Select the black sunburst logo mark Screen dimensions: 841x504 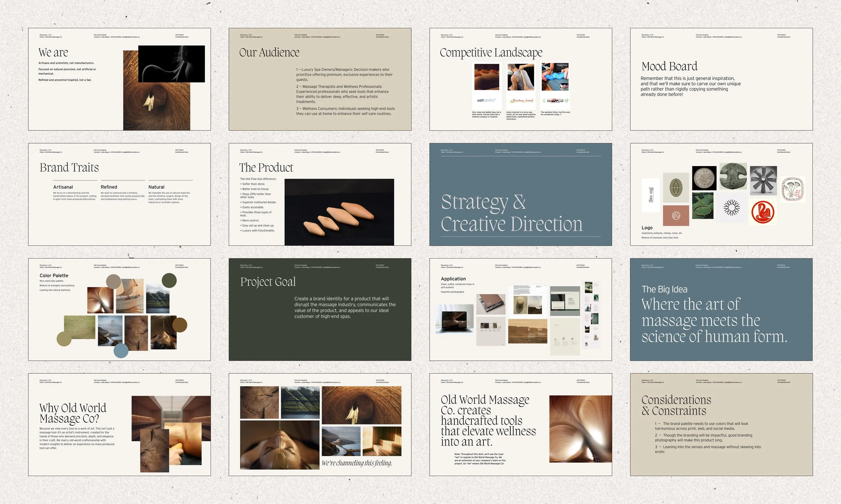pos(731,208)
